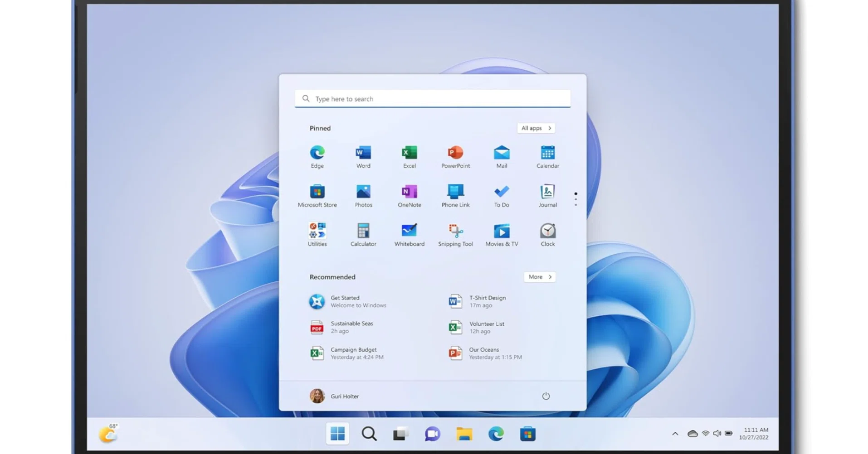
Task: Click the pinned apps page dots
Action: [x=575, y=199]
